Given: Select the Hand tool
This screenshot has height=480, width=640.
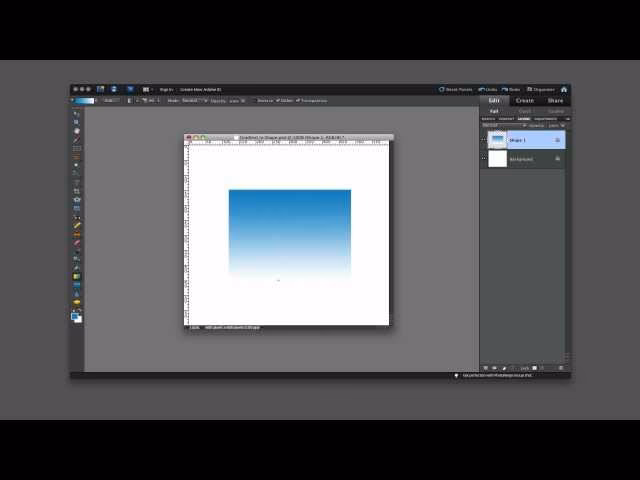Looking at the screenshot, I should [76, 131].
